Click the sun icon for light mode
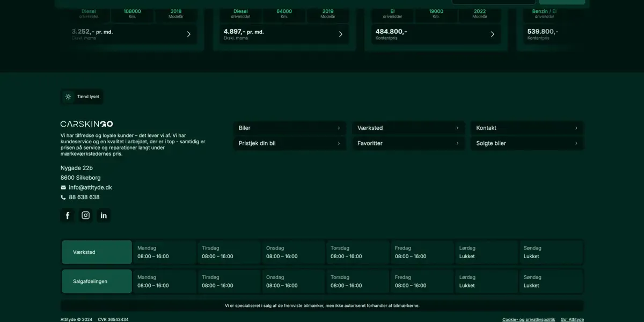Image resolution: width=644 pixels, height=322 pixels. pos(68,97)
